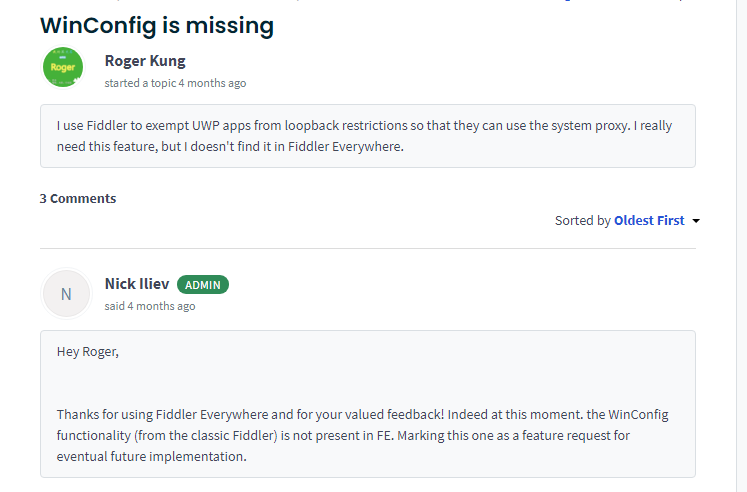Screen dimensions: 747x492
Task: Click Roger Kung's green avatar
Action: click(x=63, y=67)
